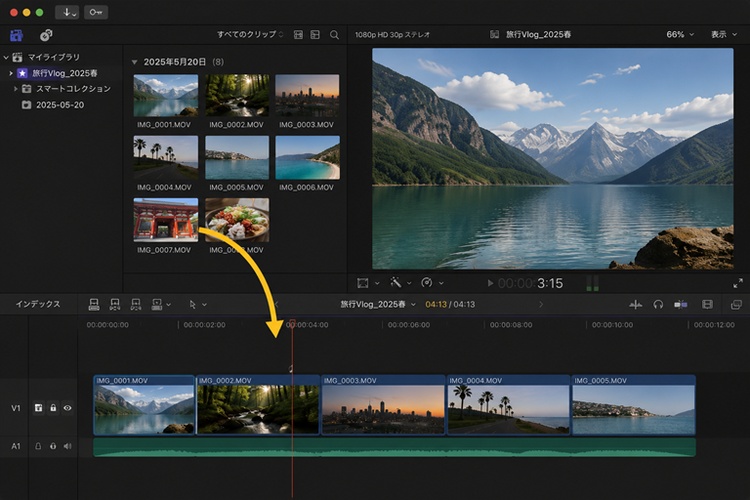Open the enhancement options chevron
This screenshot has height=500, width=750.
409,283
